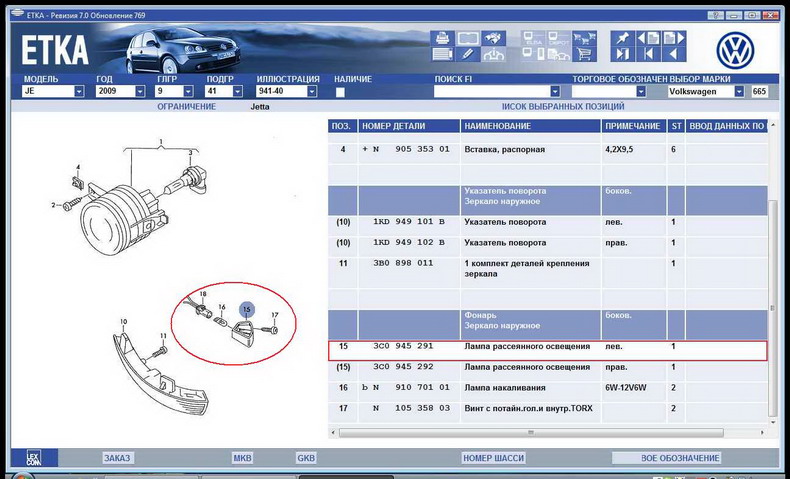Image resolution: width=790 pixels, height=479 pixels.
Task: Click the ВОЕ ОБОЗНАЧЕНИЕ button
Action: [x=667, y=458]
